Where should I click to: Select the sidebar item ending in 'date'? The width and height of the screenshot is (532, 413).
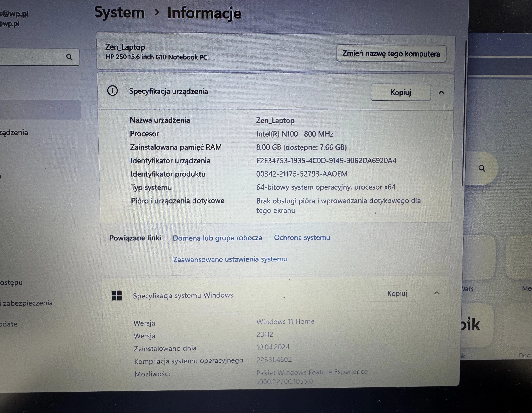pos(9,324)
